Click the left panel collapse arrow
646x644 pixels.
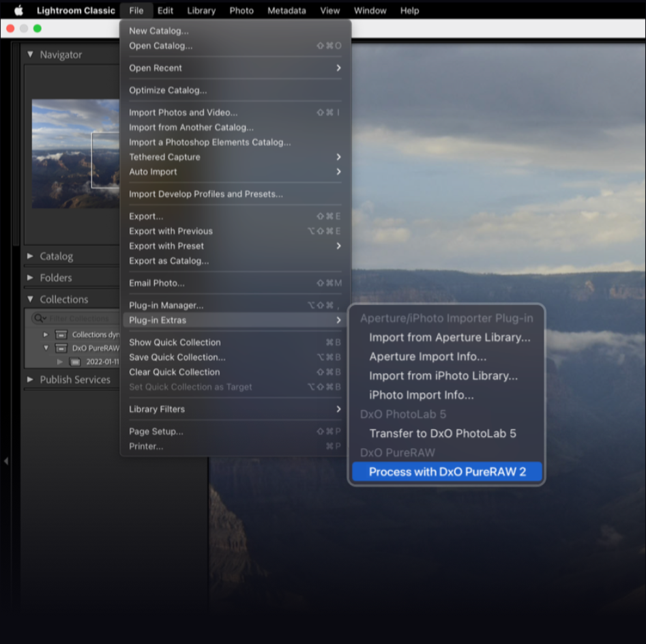[x=5, y=460]
